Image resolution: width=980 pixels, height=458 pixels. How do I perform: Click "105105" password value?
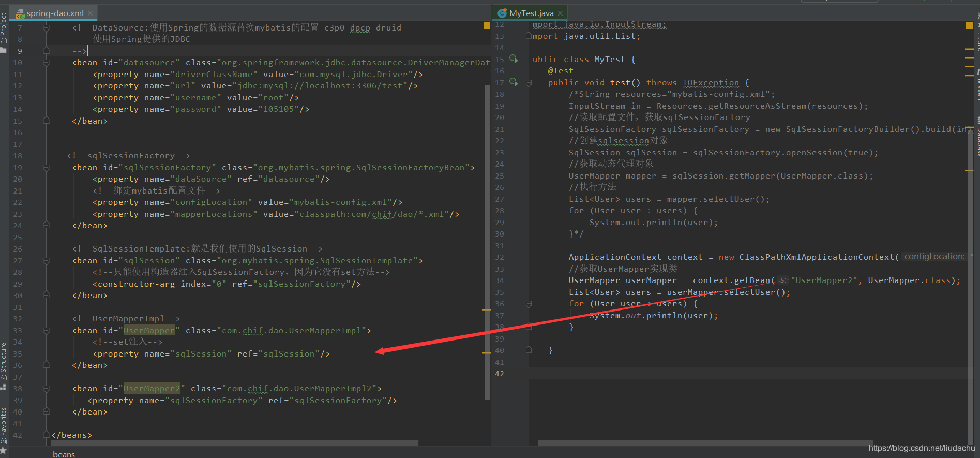[279, 109]
